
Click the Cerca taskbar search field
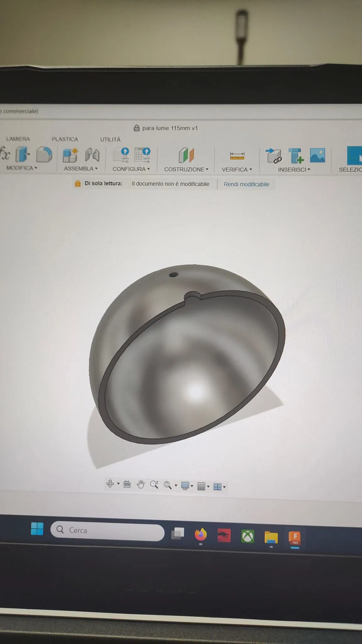pyautogui.click(x=107, y=530)
